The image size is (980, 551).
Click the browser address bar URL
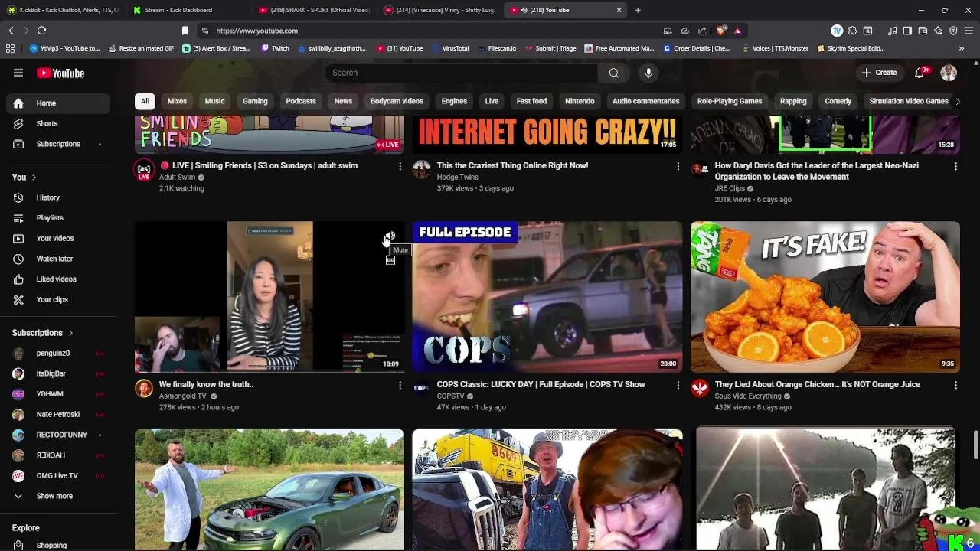click(x=256, y=31)
